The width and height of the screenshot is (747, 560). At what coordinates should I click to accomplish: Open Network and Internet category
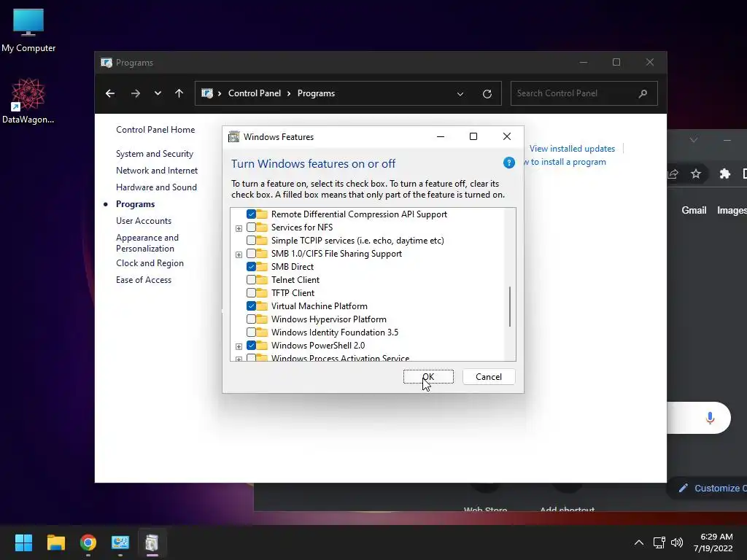click(x=157, y=171)
